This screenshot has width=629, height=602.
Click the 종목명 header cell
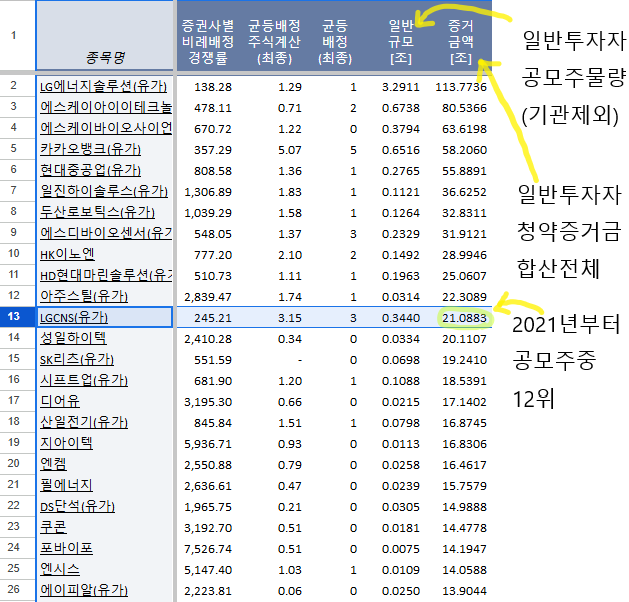click(105, 35)
